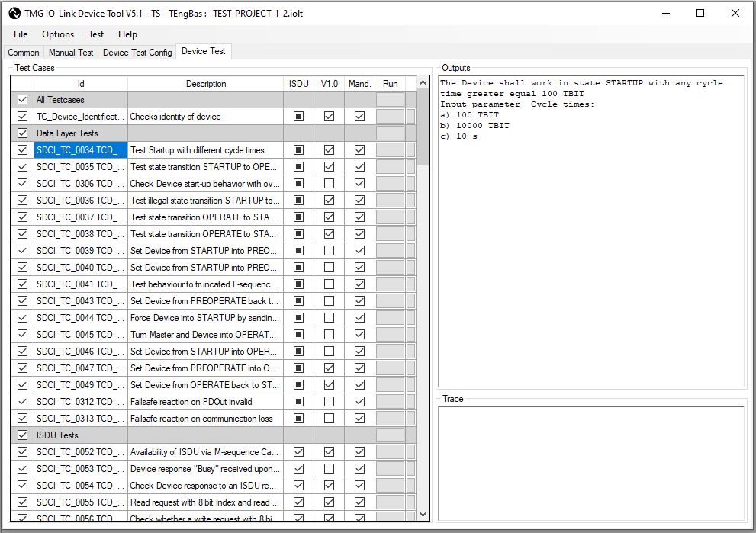Deselect the TC_Device_Identification test case checkbox

[x=22, y=117]
